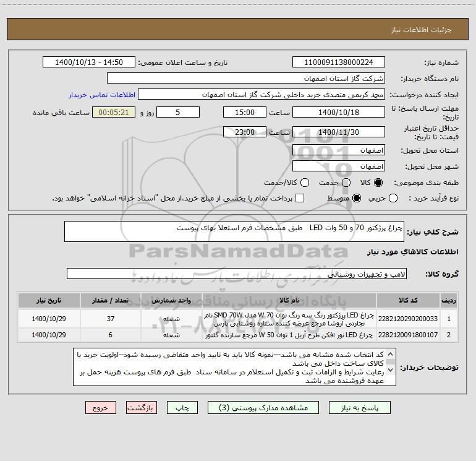Viewport: 476px width, 461px height.
Task: Click quantity cell 37
Action: (x=111, y=319)
